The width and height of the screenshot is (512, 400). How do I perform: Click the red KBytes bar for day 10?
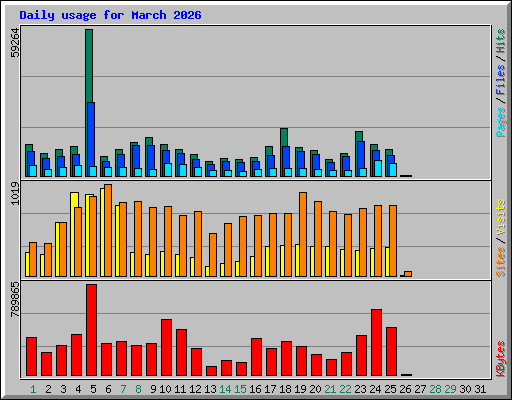166,347
